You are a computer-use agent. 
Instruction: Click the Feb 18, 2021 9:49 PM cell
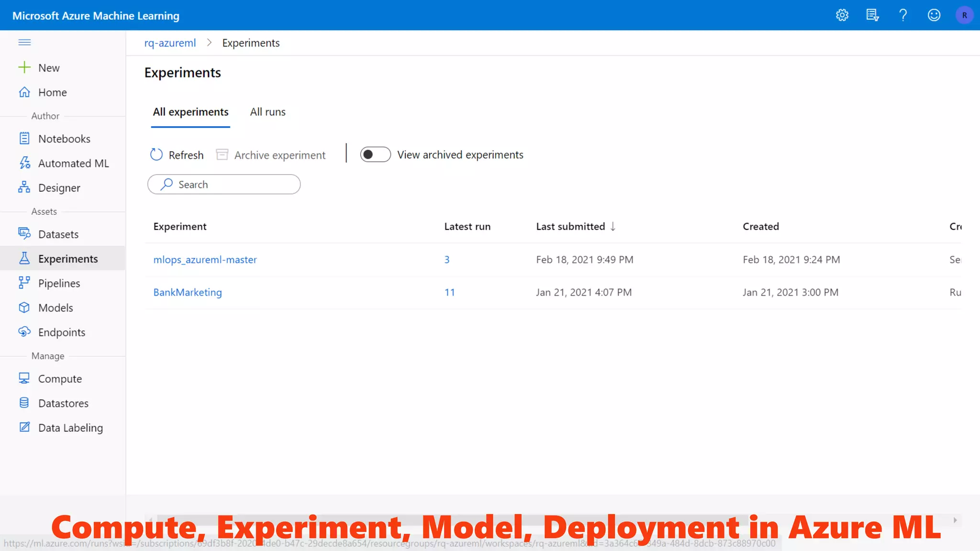pyautogui.click(x=584, y=260)
